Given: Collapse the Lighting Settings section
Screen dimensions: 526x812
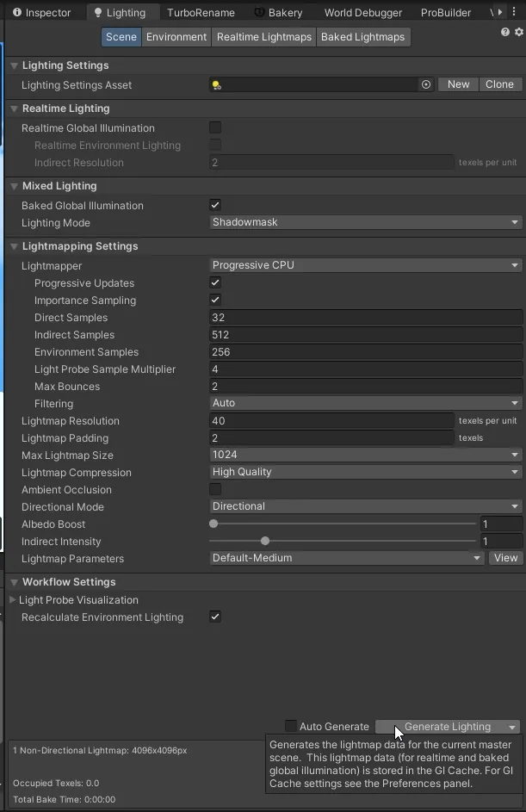Looking at the screenshot, I should pyautogui.click(x=14, y=65).
